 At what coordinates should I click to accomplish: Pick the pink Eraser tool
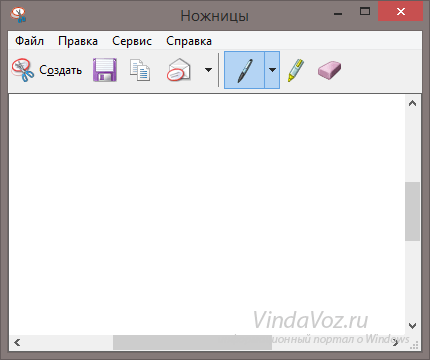(x=329, y=70)
